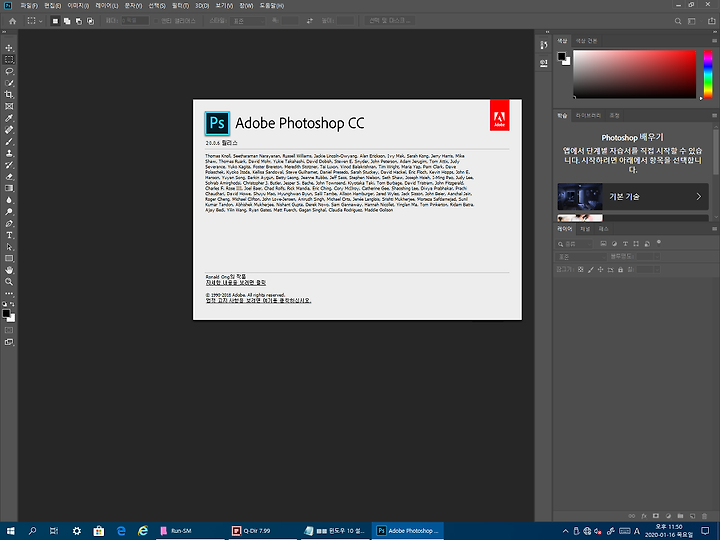Select the Move tool

click(9, 48)
